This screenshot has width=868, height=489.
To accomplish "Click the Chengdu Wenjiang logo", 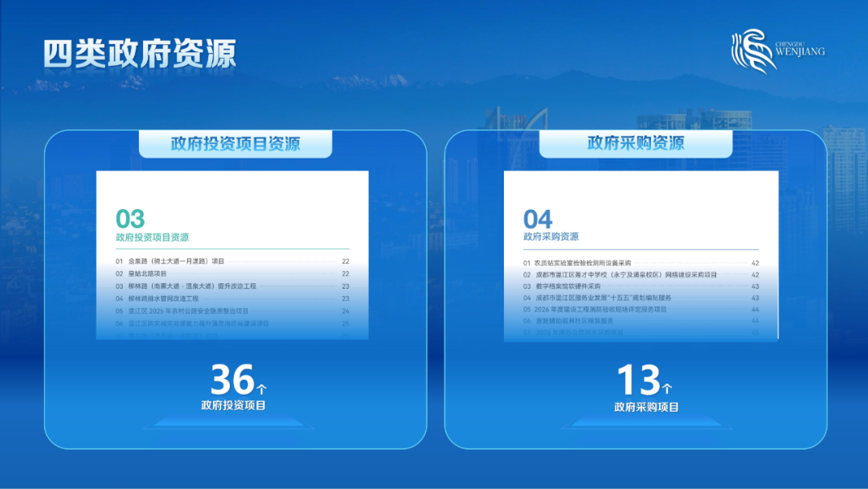I will click(776, 51).
